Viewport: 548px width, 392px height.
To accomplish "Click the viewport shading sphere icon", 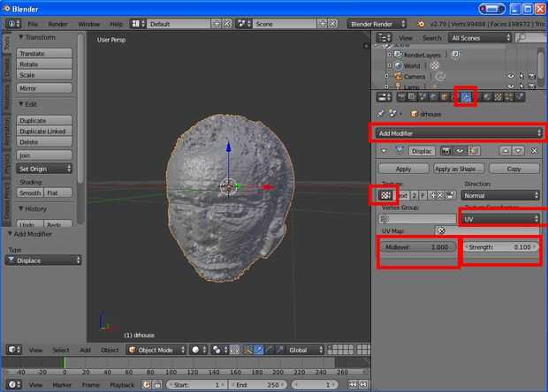I will point(194,350).
